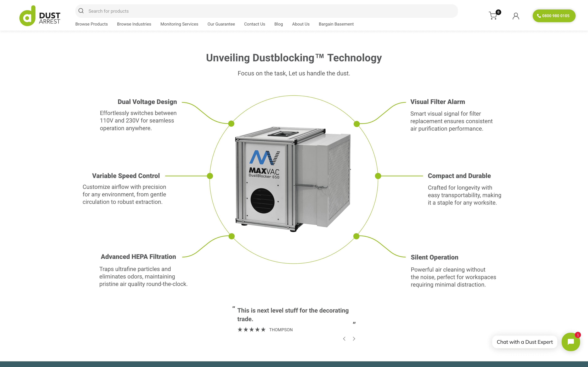The width and height of the screenshot is (588, 367).
Task: Open the user account icon
Action: click(x=516, y=16)
